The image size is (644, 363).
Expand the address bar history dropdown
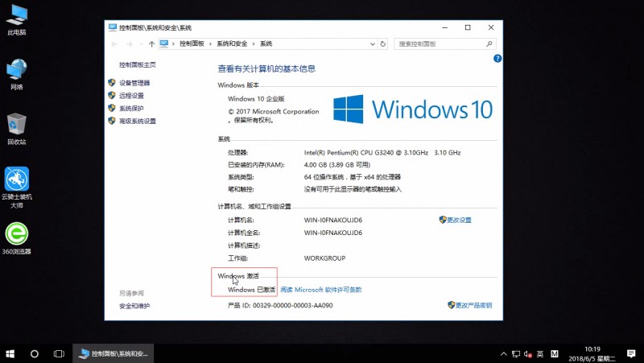373,44
